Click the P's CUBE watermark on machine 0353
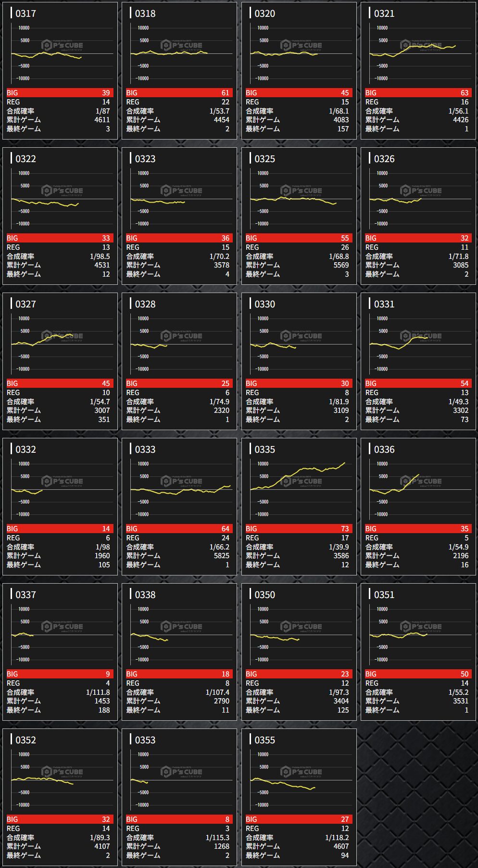478x868 pixels. pyautogui.click(x=182, y=772)
